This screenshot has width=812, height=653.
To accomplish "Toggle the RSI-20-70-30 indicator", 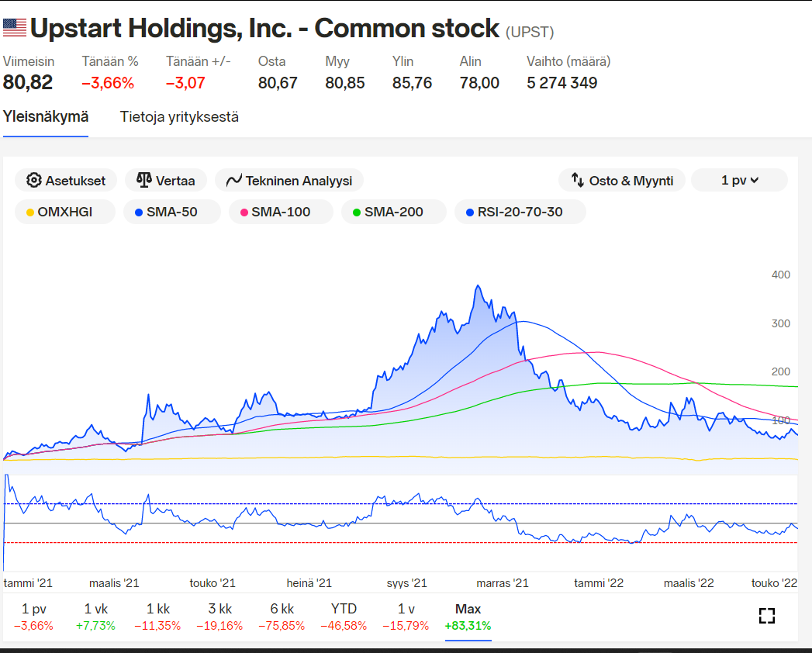I will pyautogui.click(x=520, y=212).
